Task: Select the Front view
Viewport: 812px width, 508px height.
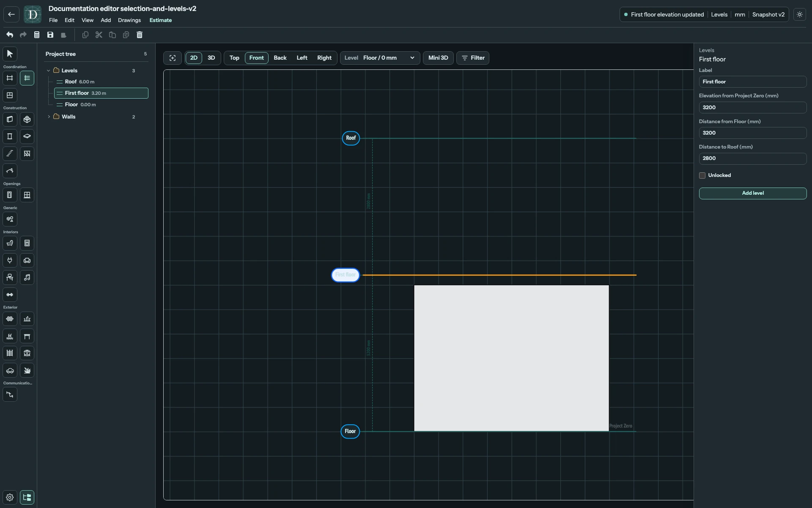Action: tap(257, 58)
